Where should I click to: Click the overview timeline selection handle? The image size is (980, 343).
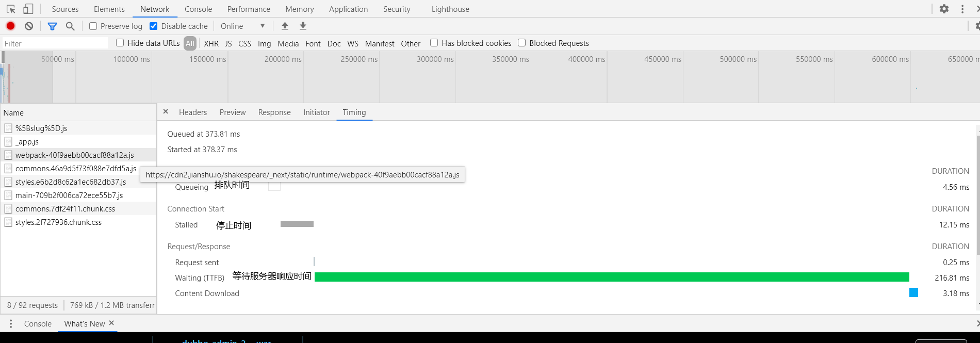[x=3, y=57]
